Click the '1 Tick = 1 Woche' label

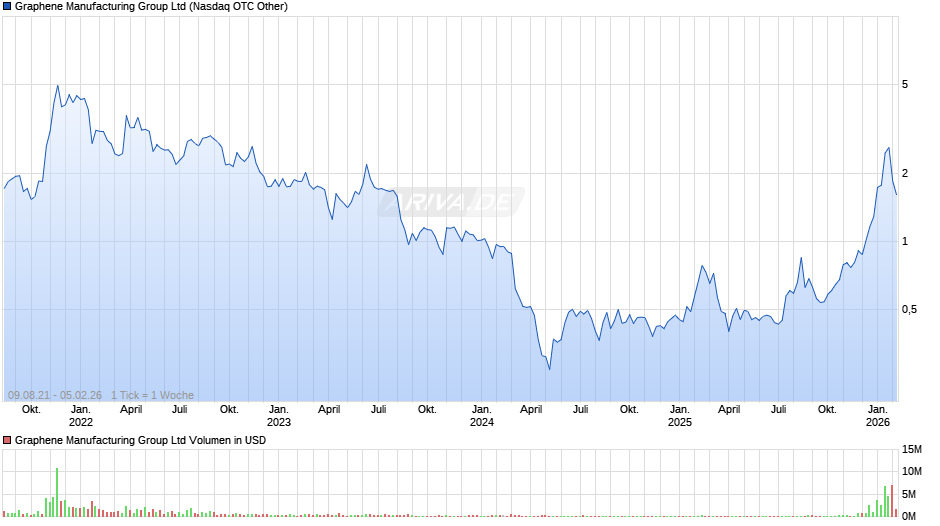(152, 395)
